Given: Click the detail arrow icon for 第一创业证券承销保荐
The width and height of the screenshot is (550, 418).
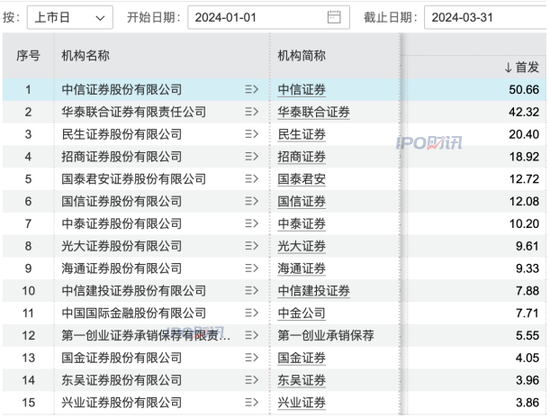Looking at the screenshot, I should pyautogui.click(x=251, y=336).
